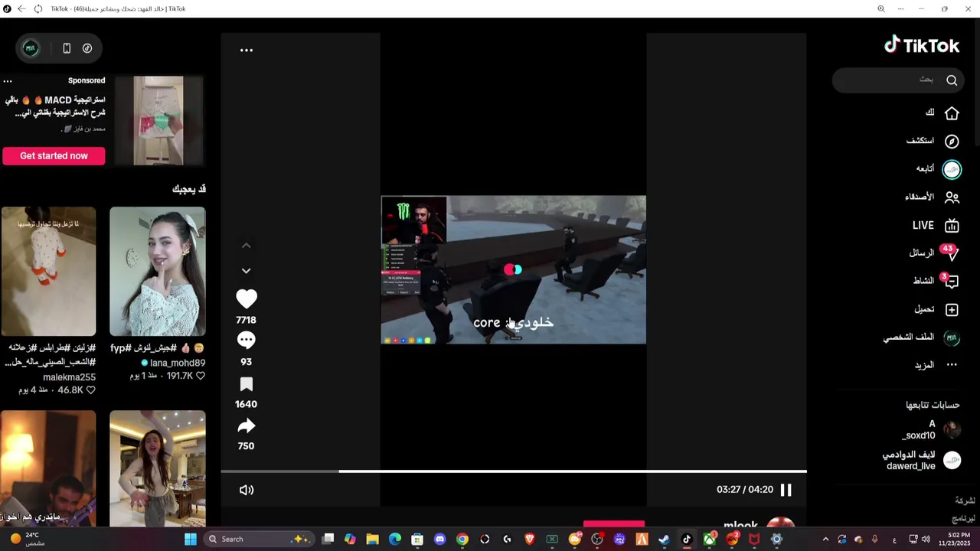Click the search magnifier icon
Viewport: 980px width, 551px height.
952,80
